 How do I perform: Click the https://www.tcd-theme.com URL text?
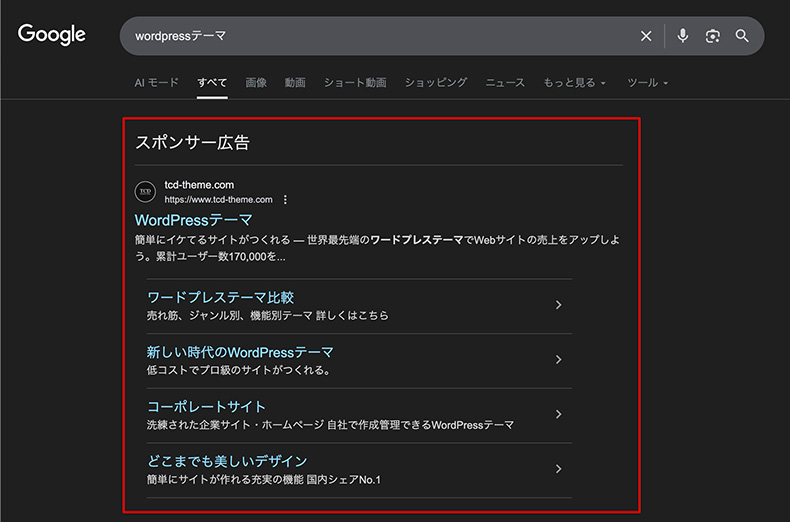(x=219, y=200)
